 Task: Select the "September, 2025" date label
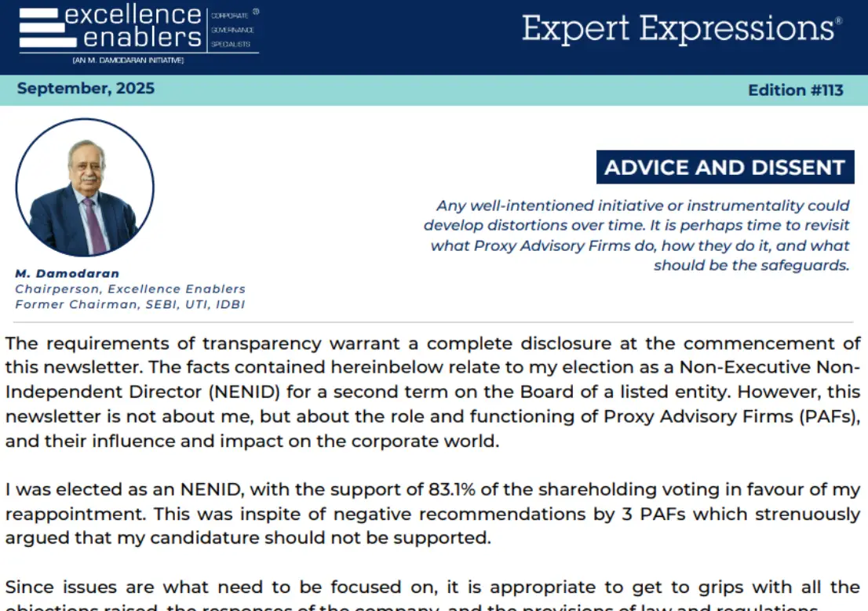pos(86,89)
